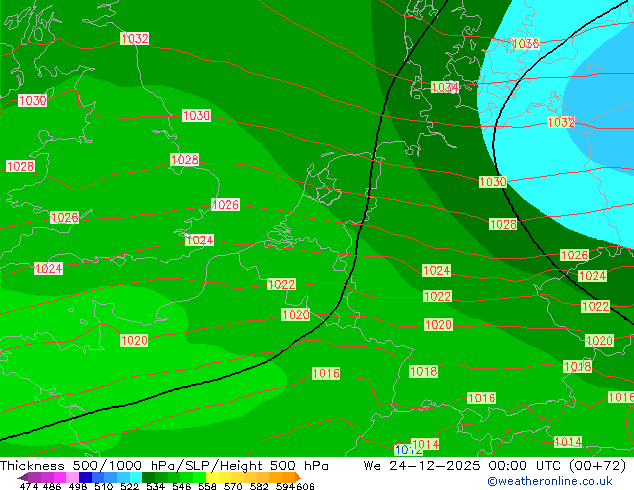Click the dark blue legend swatch above 498
The width and height of the screenshot is (634, 490).
[x=85, y=477]
